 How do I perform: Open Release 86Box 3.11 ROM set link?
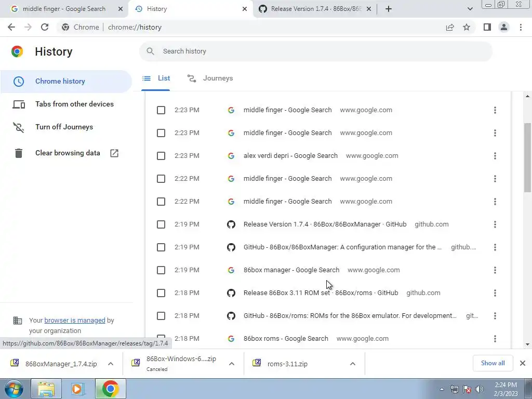[321, 293]
